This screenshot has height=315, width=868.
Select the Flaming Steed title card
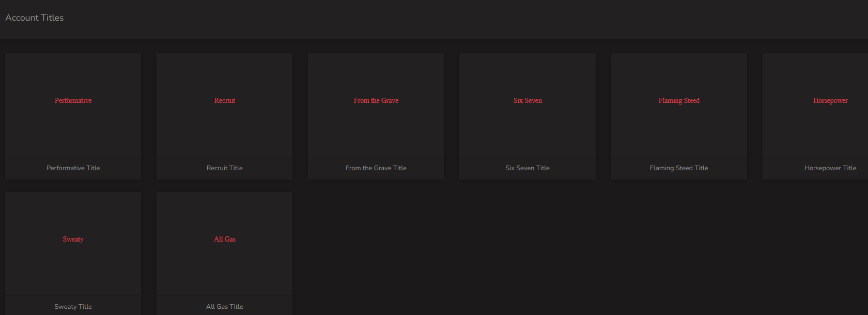(679, 116)
